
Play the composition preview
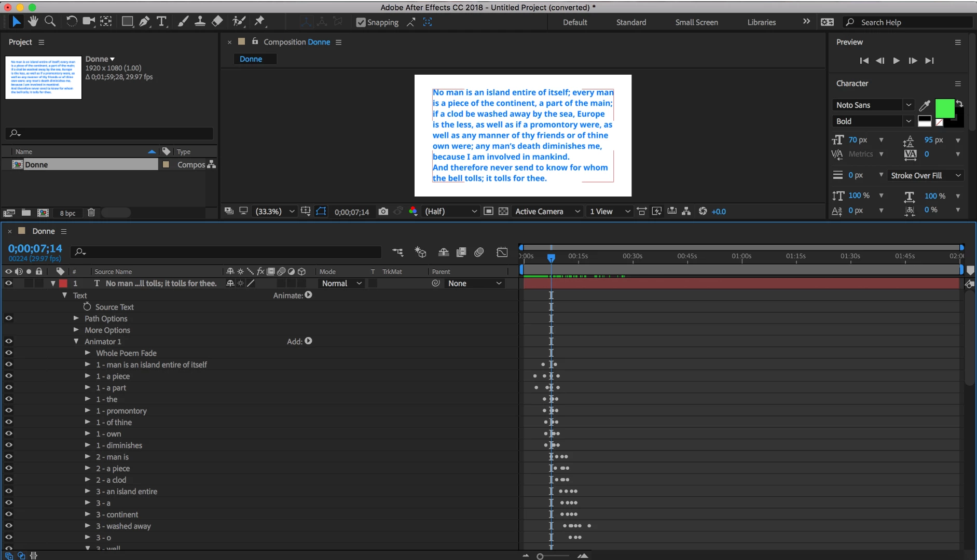pos(896,61)
